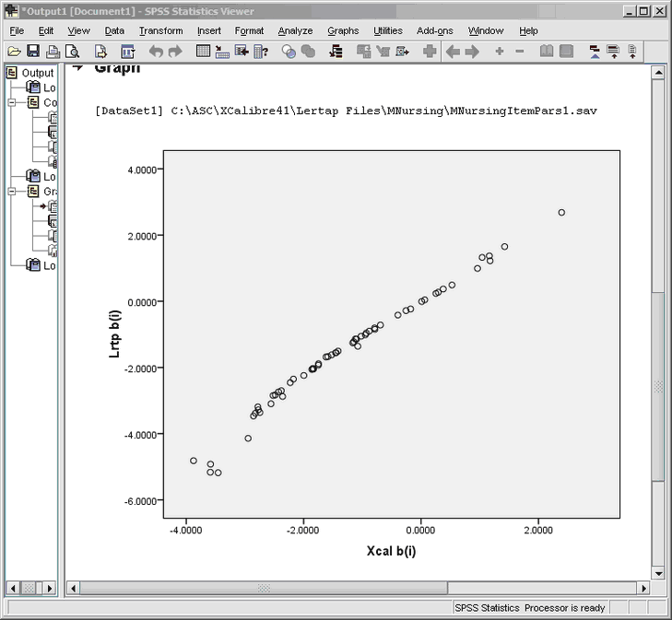
Task: Open Print Preview from the toolbar
Action: coord(71,52)
